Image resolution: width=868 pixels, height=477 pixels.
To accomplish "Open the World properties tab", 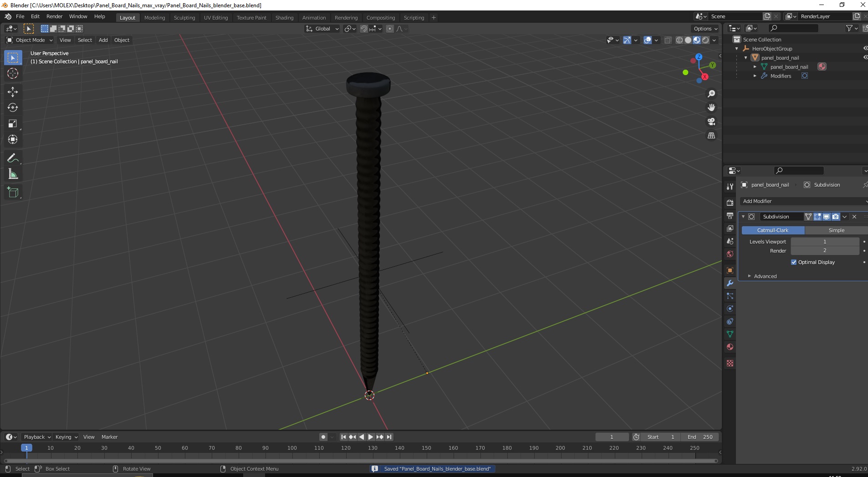I will (x=730, y=254).
